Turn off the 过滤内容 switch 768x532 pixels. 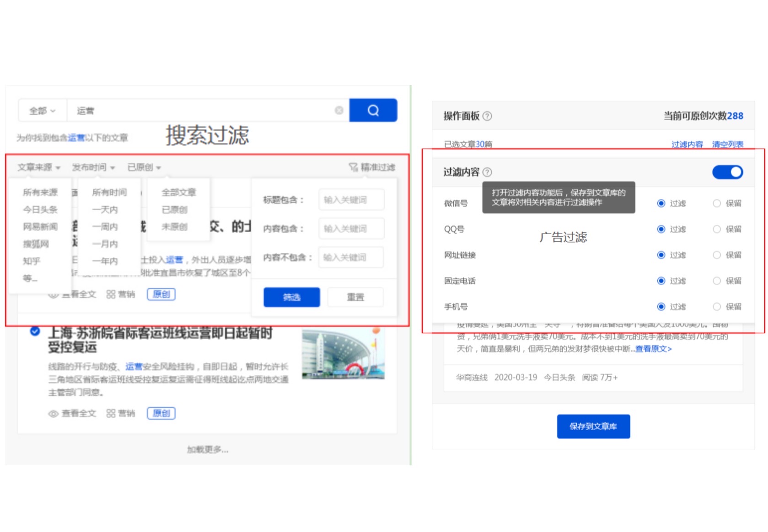(x=727, y=172)
